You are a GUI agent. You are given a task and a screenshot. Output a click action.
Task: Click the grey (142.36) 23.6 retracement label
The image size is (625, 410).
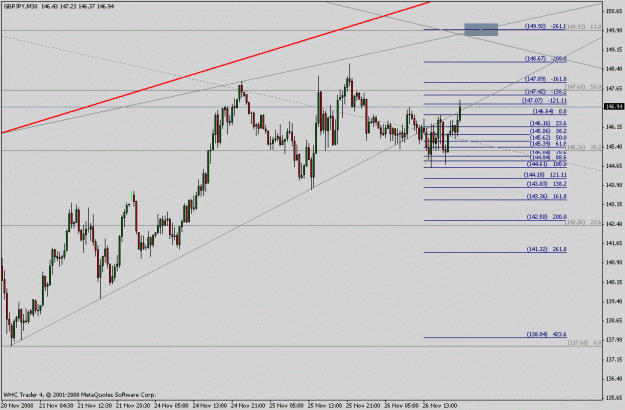[x=584, y=222]
